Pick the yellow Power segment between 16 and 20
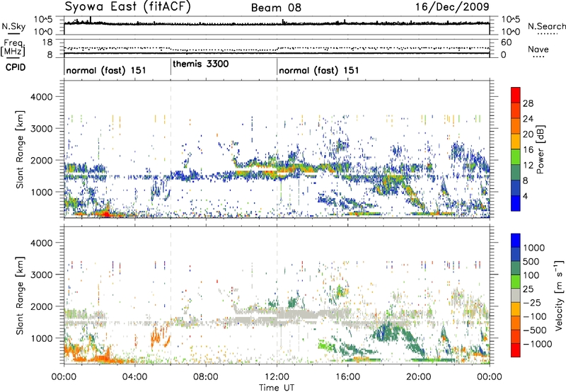The width and height of the screenshot is (566, 392). [x=516, y=142]
